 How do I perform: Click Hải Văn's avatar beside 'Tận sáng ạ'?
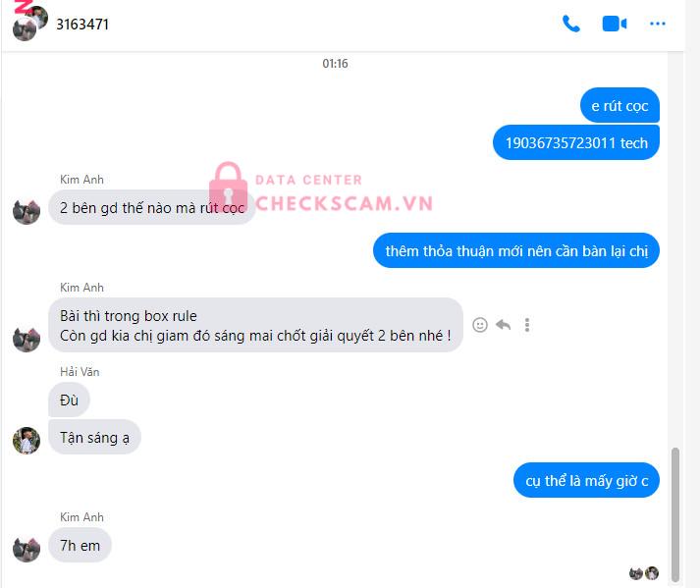(x=27, y=440)
